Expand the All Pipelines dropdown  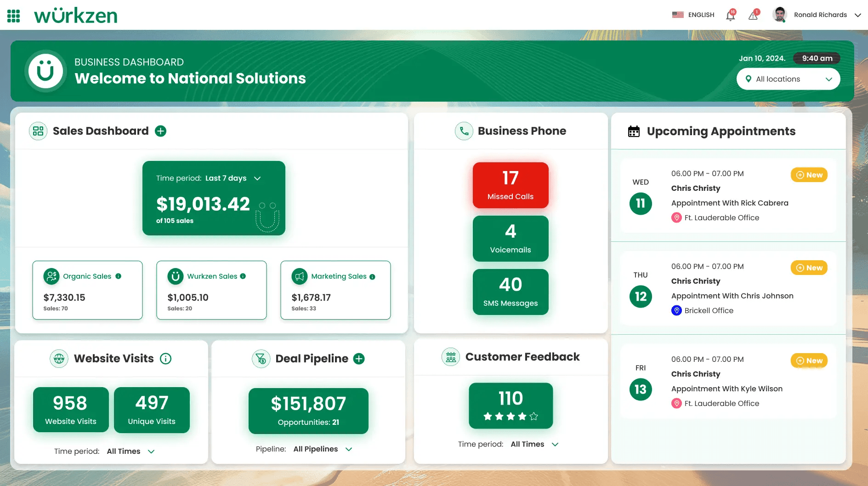[323, 449]
